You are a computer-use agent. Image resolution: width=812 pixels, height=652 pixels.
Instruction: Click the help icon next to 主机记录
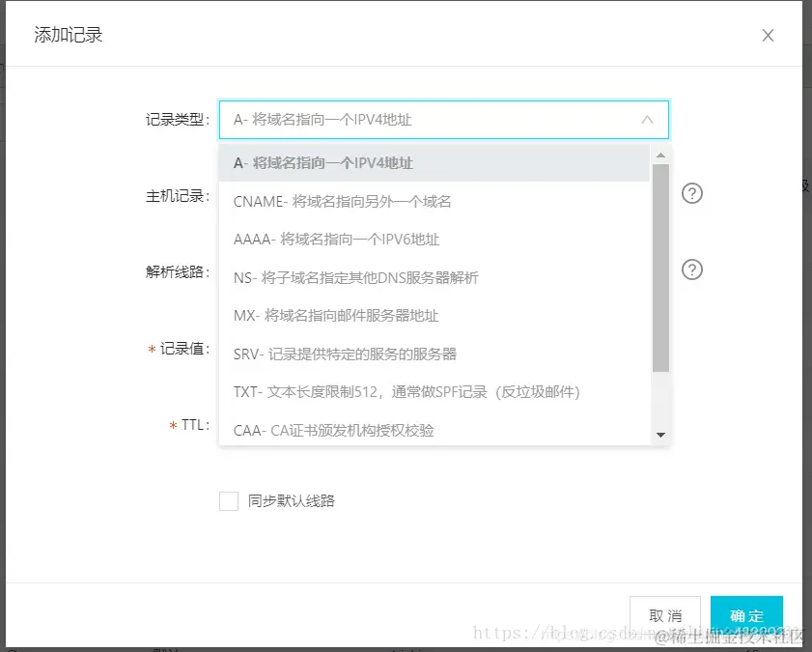(691, 193)
